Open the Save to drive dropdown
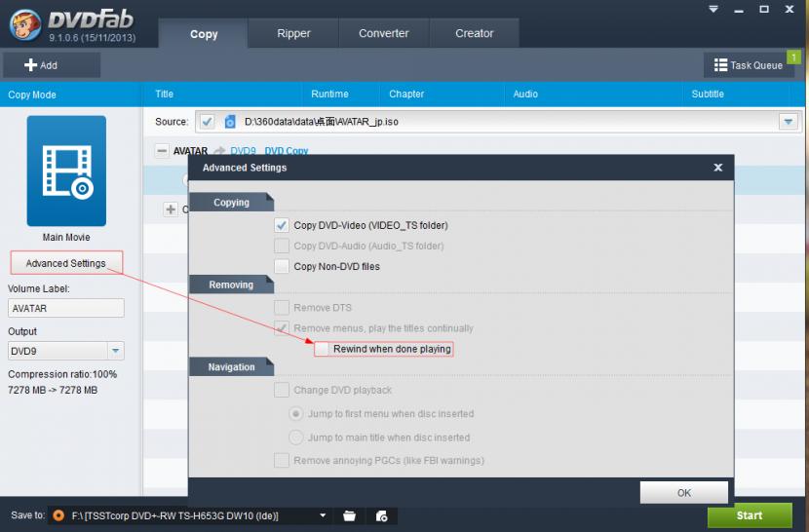809x532 pixels. click(323, 515)
